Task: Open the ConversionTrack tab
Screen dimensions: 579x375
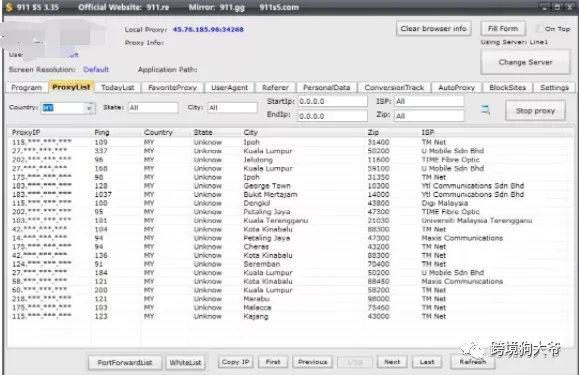Action: [394, 87]
